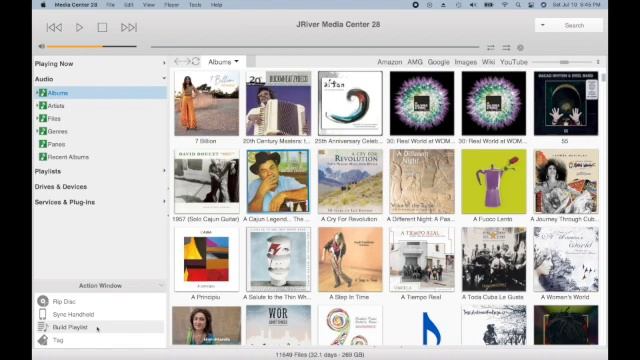
Task: Open Drives & Devices section
Action: [x=61, y=187]
